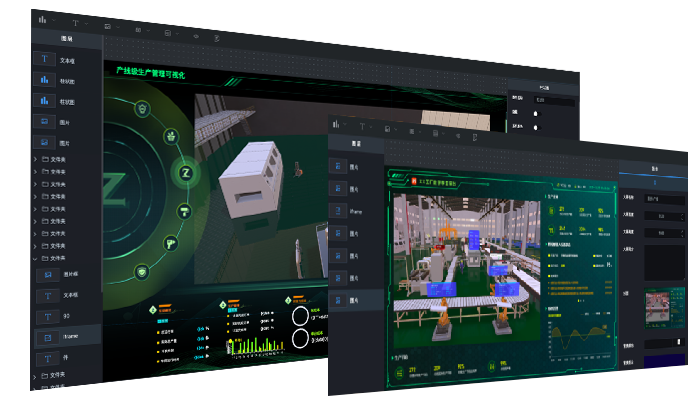Viewport: 700px width, 400px height.
Task: Toggle the first switch in back properties panel
Action: (x=537, y=113)
